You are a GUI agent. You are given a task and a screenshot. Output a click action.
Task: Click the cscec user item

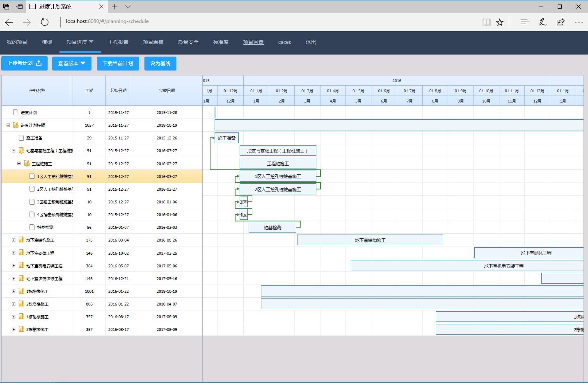285,42
